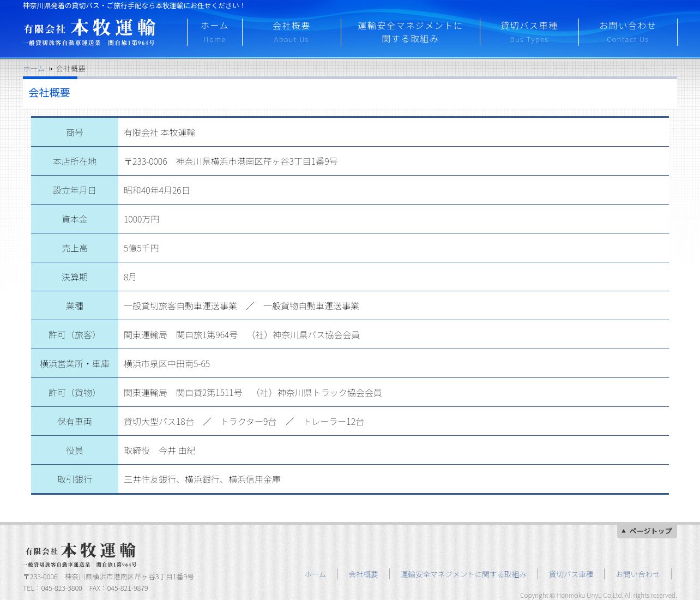Click the 5億5千円 cell
This screenshot has width=700, height=600.
pos(394,248)
